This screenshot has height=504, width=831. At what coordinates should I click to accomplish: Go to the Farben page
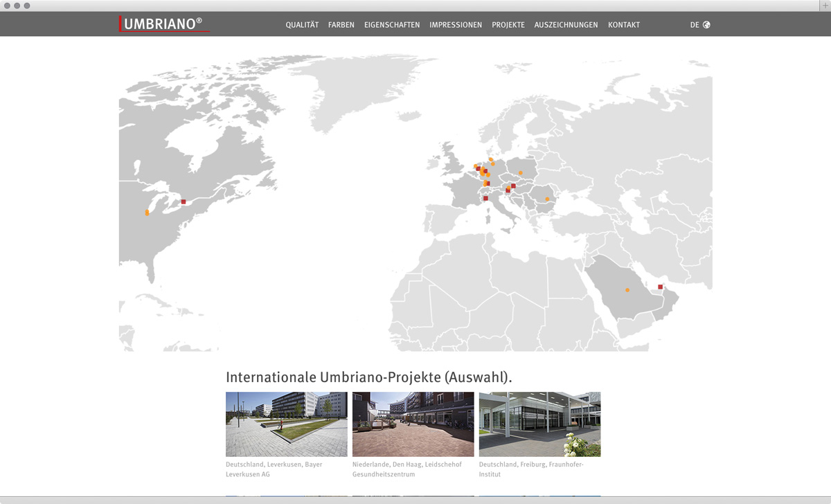click(341, 25)
